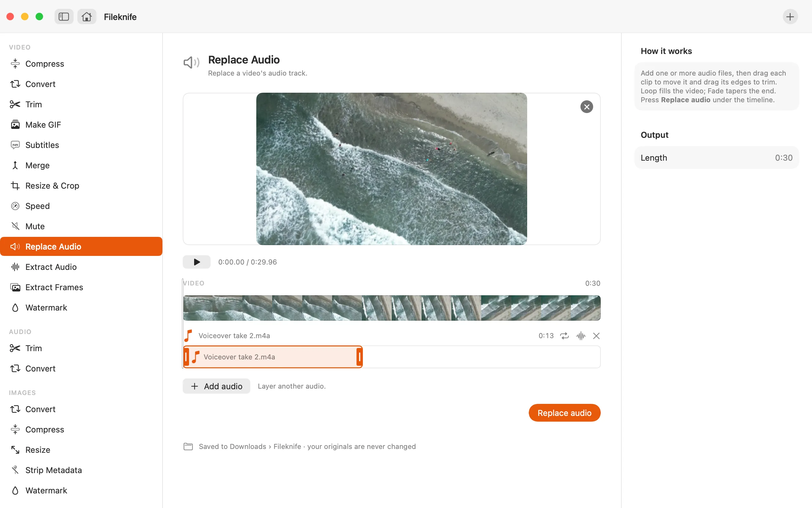Select the Images Resize tool
This screenshot has height=508, width=812.
[81, 450]
